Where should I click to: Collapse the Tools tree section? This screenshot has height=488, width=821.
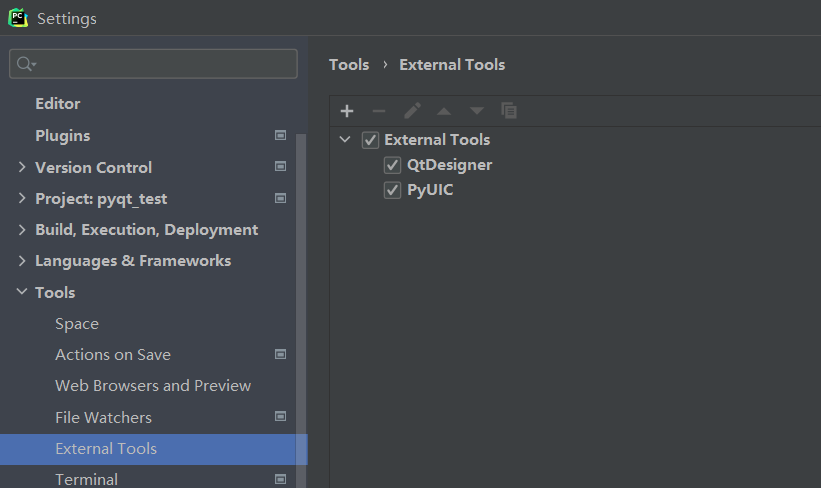(x=22, y=292)
